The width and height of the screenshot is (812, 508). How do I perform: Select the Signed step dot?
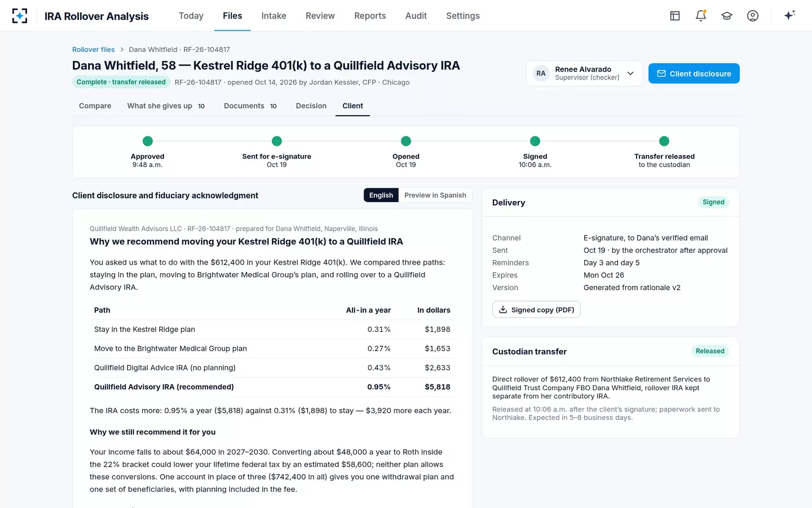tap(535, 141)
